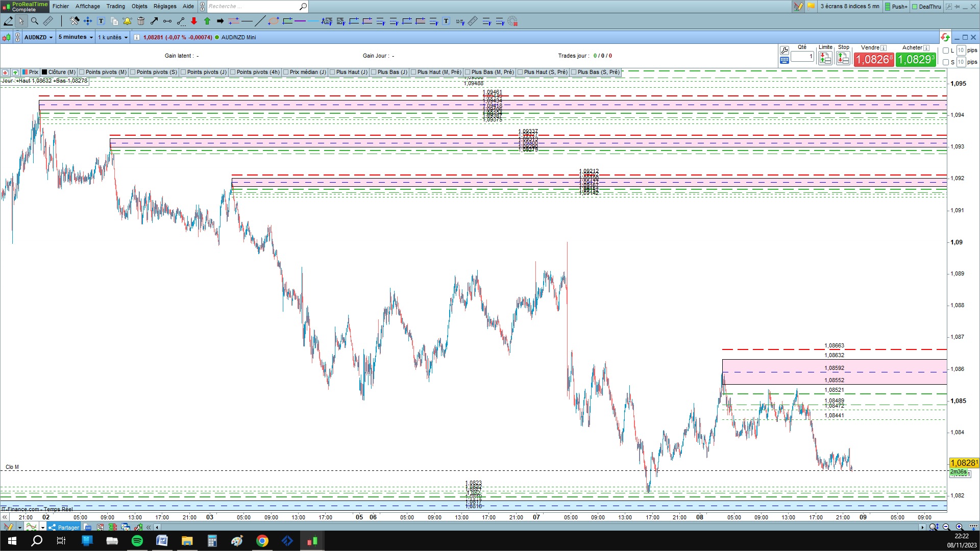Click the green Acheter price button
Image resolution: width=980 pixels, height=551 pixels.
click(x=916, y=59)
